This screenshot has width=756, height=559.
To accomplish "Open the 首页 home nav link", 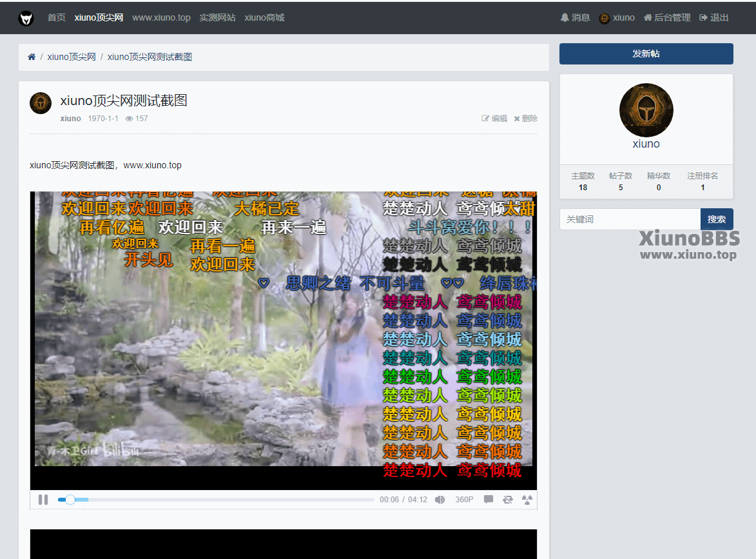I will pyautogui.click(x=57, y=18).
